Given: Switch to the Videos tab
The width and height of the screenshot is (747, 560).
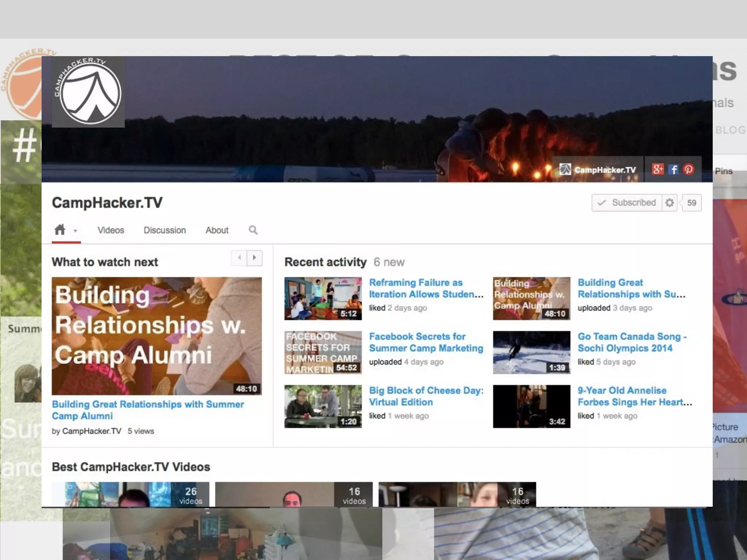Looking at the screenshot, I should 111,230.
